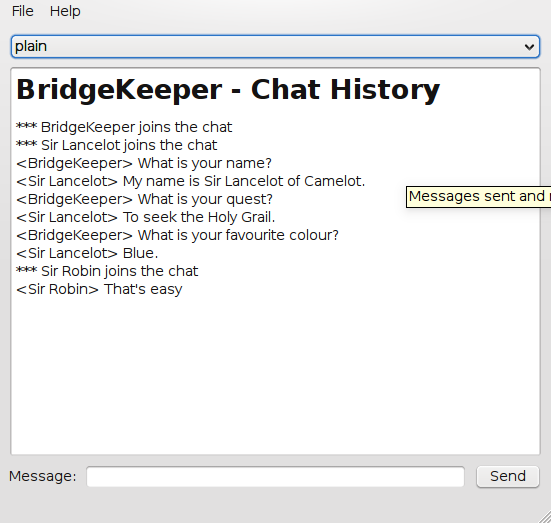The width and height of the screenshot is (551, 523).
Task: Open the File menu
Action: coord(22,11)
